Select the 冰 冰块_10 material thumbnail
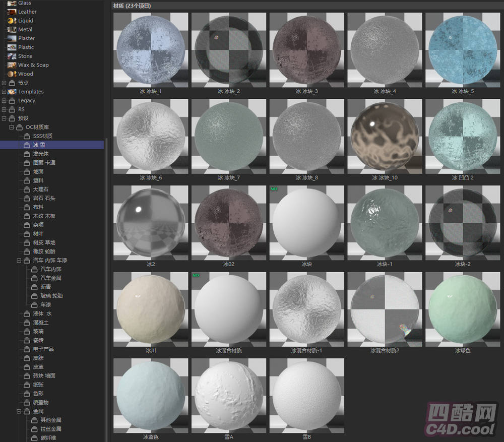Viewport: 504px width, 442px height. (x=385, y=136)
